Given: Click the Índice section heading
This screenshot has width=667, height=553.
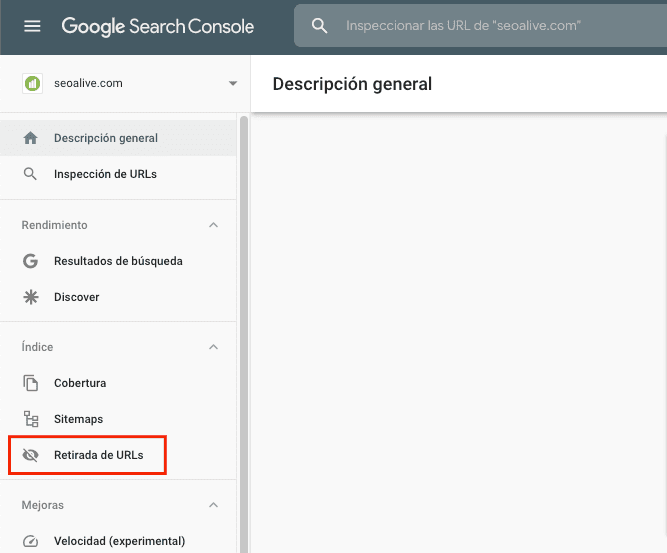Looking at the screenshot, I should coord(37,347).
